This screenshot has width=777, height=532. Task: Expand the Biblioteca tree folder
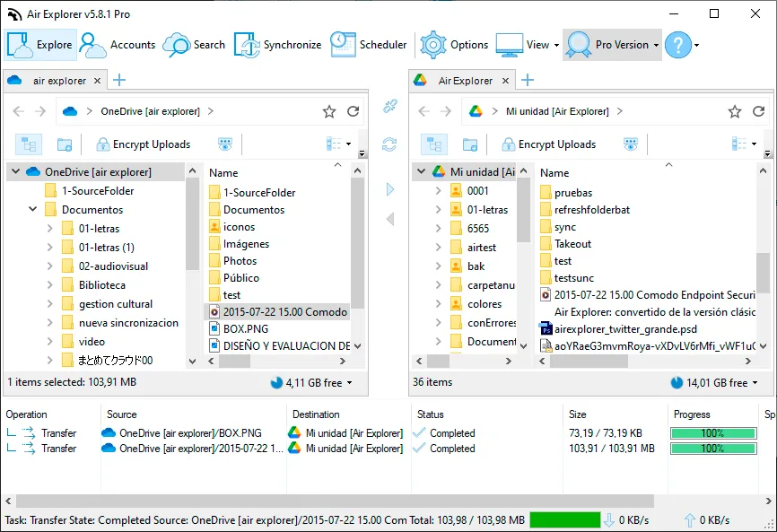(49, 284)
